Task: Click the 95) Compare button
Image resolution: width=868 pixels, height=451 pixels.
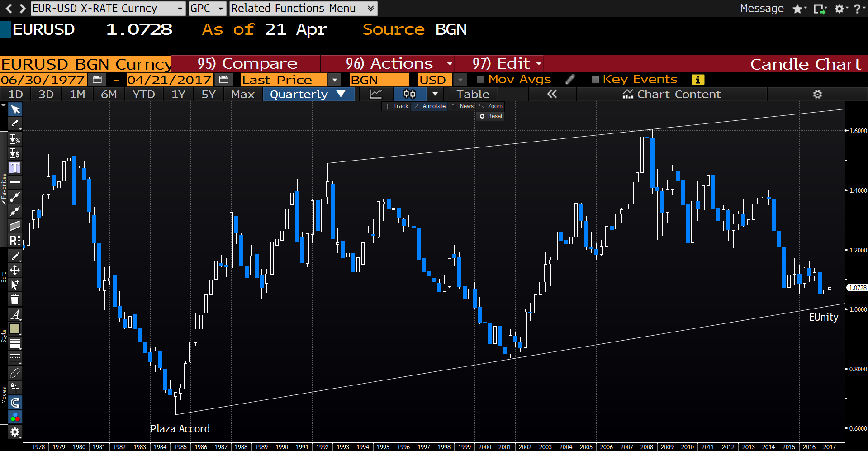Action: [x=247, y=64]
